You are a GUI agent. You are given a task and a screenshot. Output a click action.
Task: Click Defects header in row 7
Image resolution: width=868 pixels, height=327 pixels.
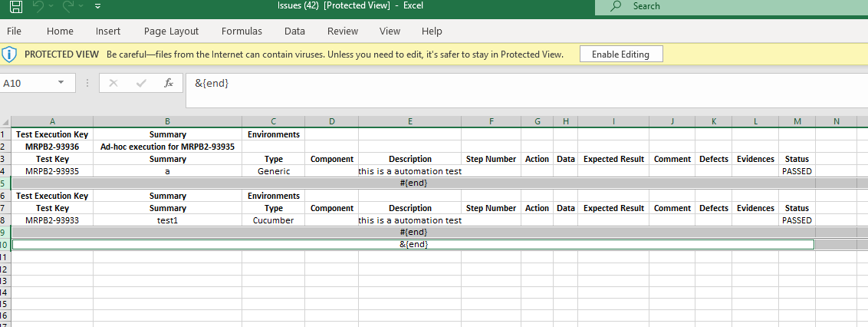pos(714,208)
